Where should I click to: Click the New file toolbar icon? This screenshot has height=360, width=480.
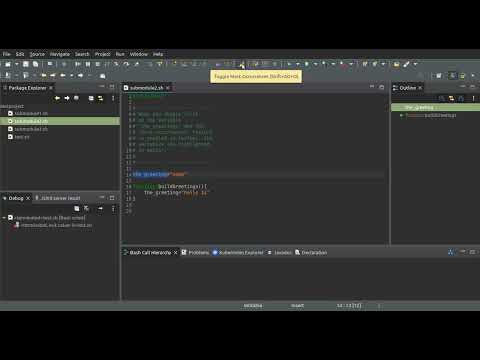coord(8,64)
